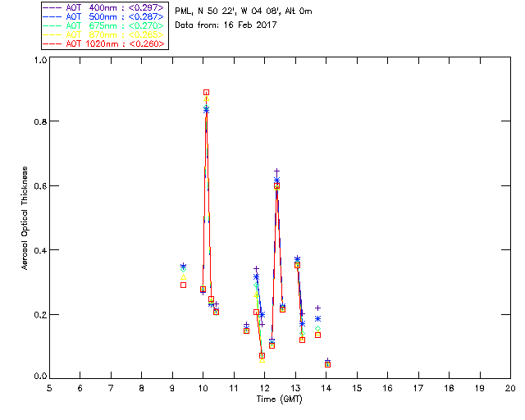Click the 'Data from: 16 Feb 2017' text
This screenshot has width=525, height=420.
(x=226, y=25)
